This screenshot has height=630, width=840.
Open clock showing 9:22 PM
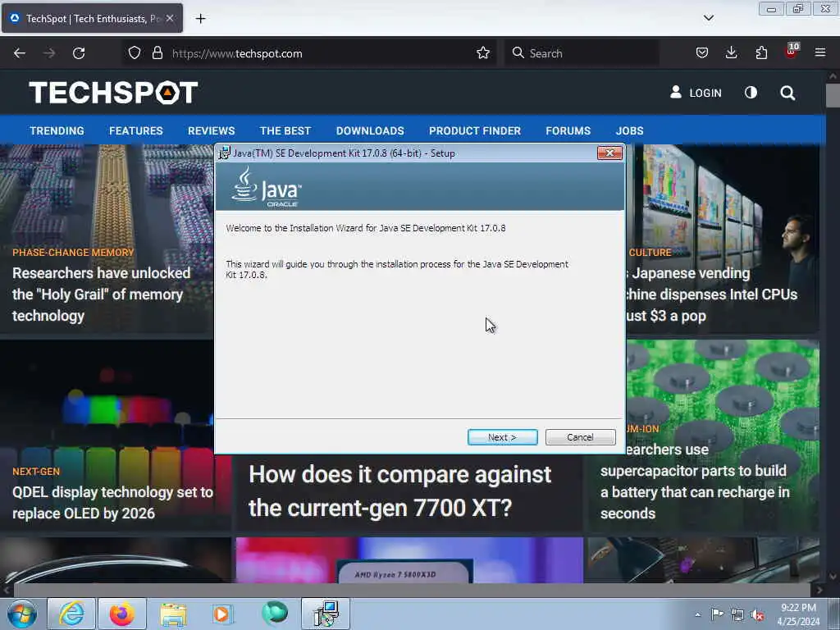click(798, 614)
